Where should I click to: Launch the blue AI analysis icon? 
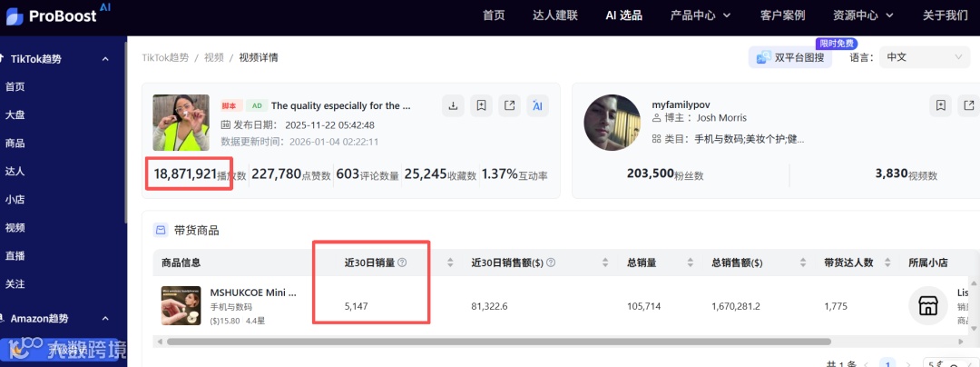tap(537, 105)
